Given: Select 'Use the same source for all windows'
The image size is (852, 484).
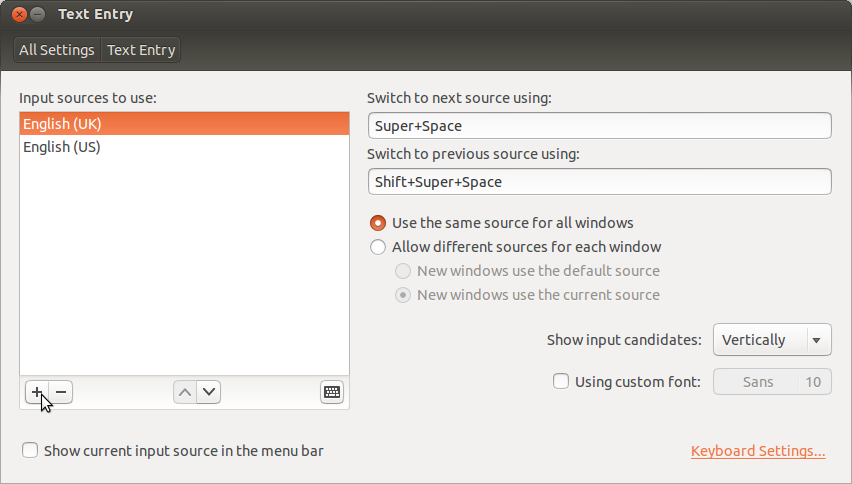Looking at the screenshot, I should pyautogui.click(x=502, y=223).
